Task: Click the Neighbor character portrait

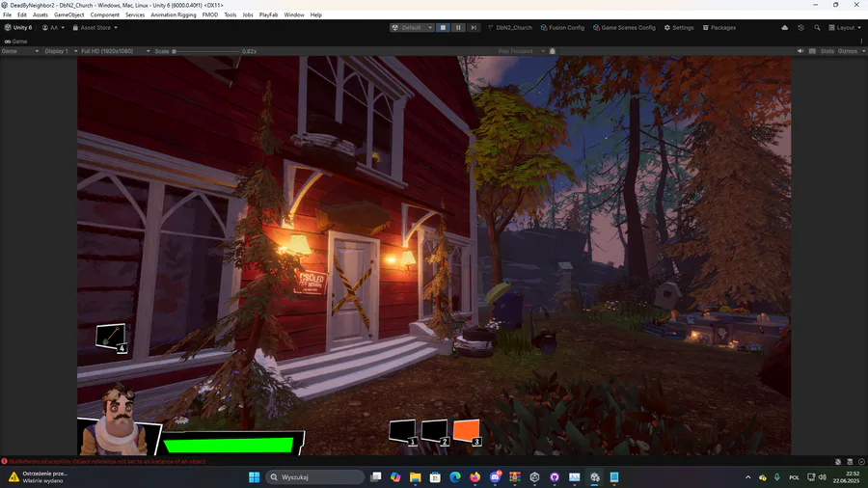Action: point(118,420)
